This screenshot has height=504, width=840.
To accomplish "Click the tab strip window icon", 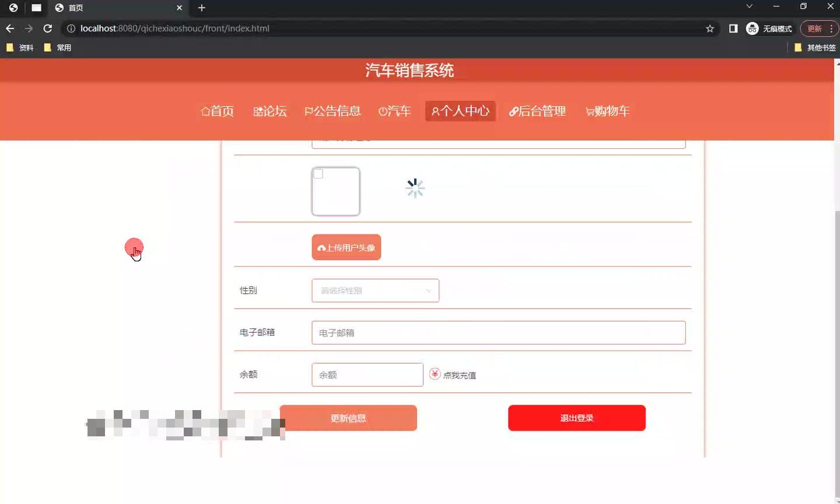I will 36,8.
